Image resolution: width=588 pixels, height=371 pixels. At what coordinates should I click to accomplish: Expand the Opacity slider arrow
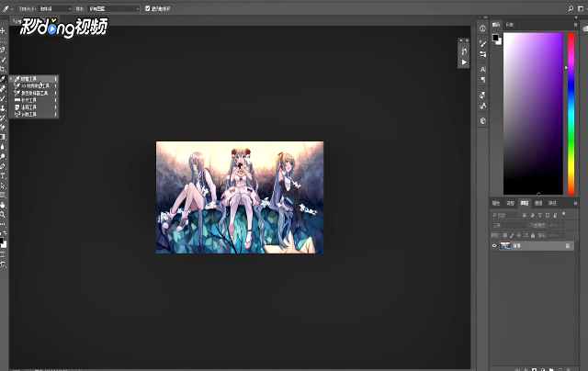pyautogui.click(x=562, y=225)
